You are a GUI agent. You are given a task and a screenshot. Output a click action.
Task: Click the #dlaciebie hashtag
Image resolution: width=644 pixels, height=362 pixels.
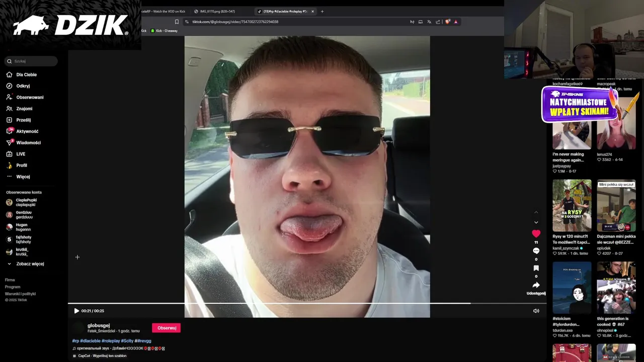[x=90, y=341]
